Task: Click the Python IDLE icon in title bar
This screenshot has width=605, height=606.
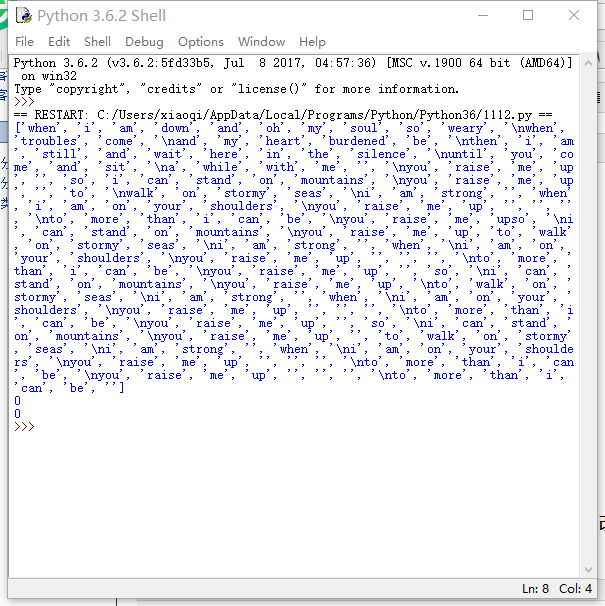Action: point(24,15)
